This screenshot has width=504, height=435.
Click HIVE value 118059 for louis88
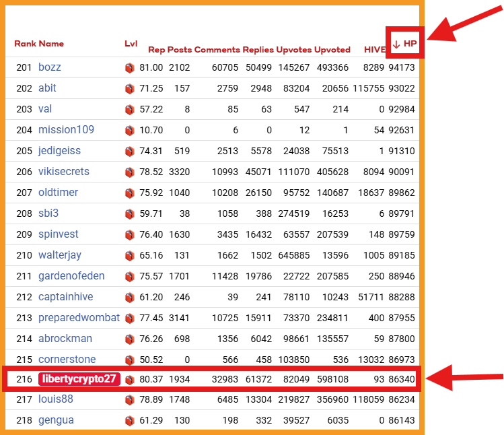coord(368,400)
